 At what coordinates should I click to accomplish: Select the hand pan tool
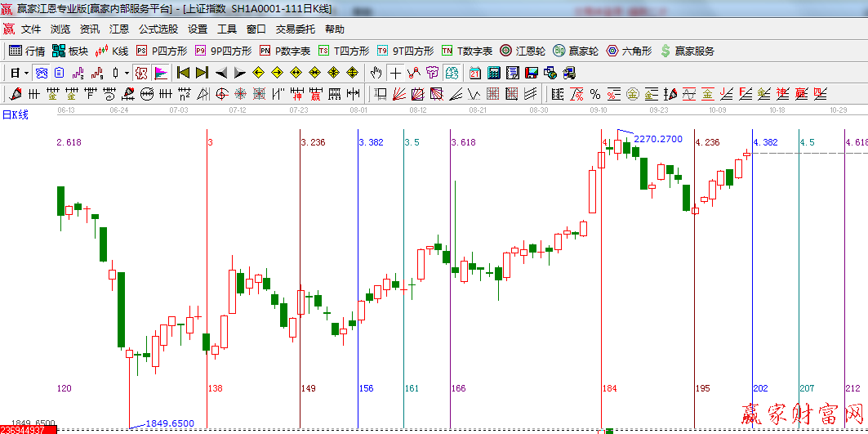[376, 73]
